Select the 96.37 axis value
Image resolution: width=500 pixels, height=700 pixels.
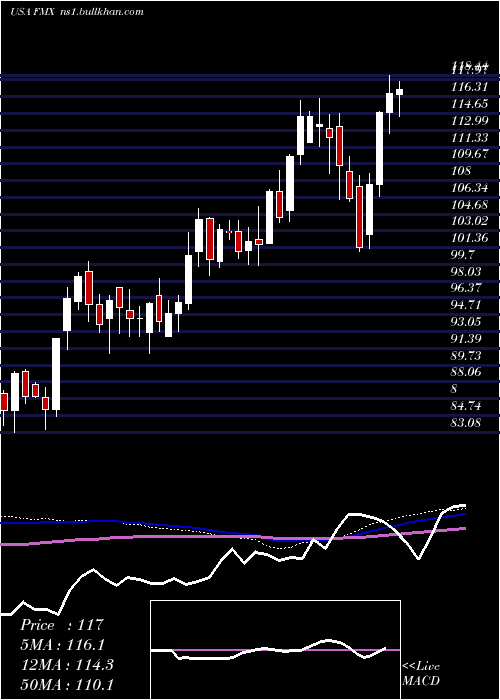pyautogui.click(x=467, y=288)
